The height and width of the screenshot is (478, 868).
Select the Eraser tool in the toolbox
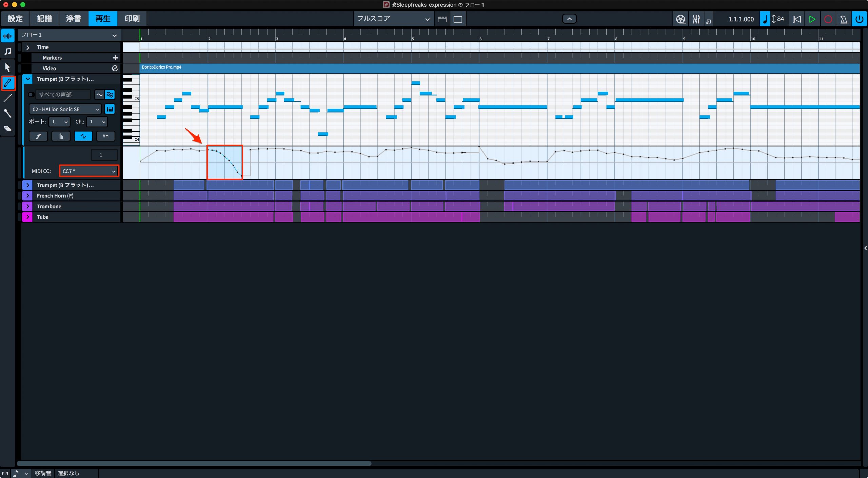click(x=8, y=129)
